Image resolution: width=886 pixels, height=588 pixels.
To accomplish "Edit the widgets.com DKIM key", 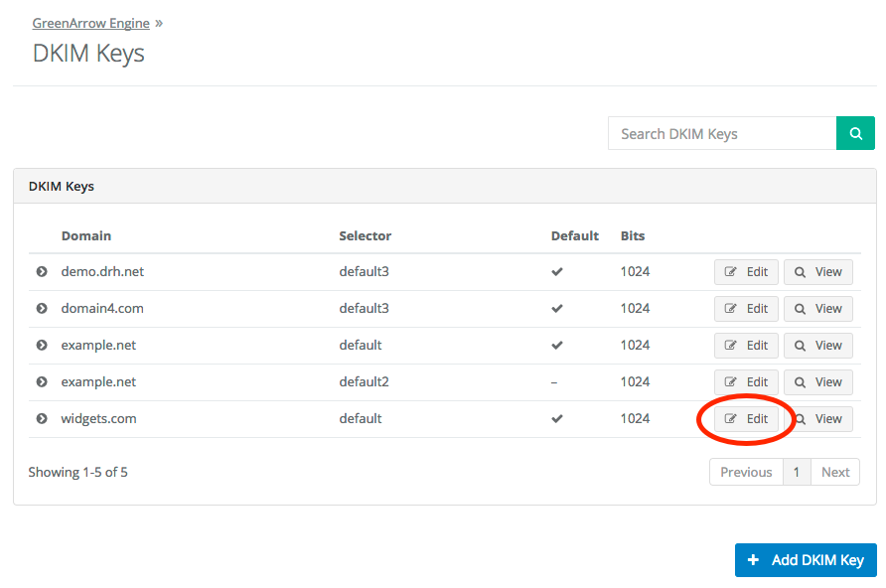I will [746, 419].
